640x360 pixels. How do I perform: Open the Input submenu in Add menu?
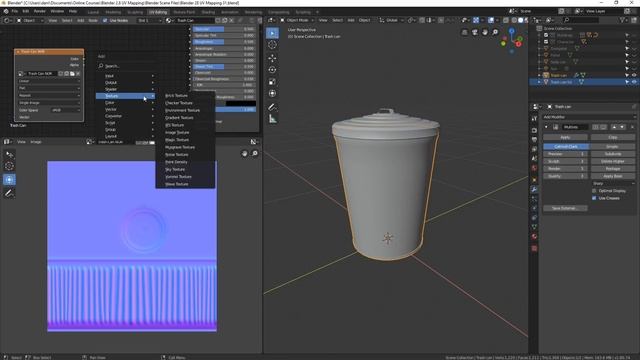(125, 76)
